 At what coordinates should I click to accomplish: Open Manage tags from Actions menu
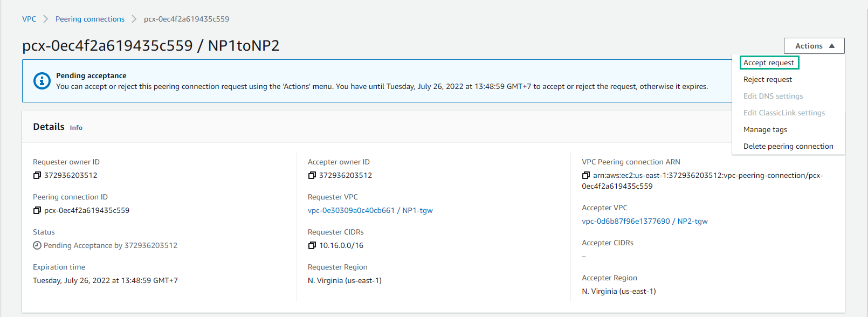coord(765,129)
